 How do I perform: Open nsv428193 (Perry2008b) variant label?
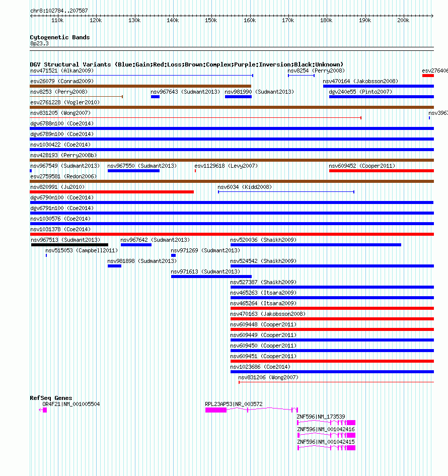click(x=63, y=156)
